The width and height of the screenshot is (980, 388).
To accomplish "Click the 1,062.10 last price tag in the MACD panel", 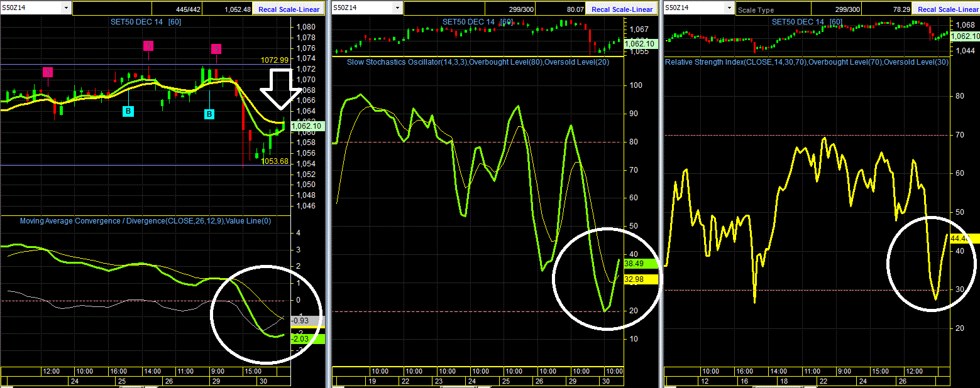I will click(x=307, y=126).
